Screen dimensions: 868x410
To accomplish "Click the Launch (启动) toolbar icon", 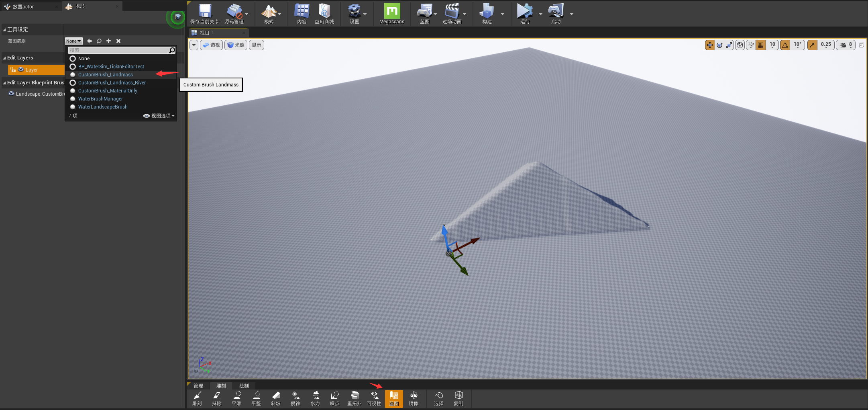I will coord(556,14).
